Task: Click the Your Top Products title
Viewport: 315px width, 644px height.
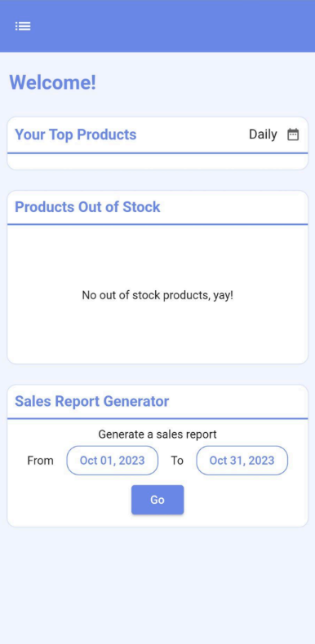Action: click(76, 135)
